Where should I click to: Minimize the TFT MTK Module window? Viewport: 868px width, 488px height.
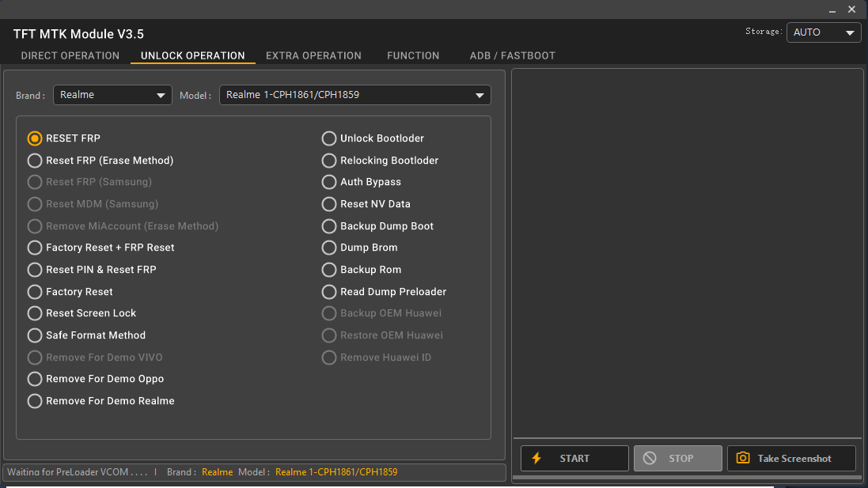(x=832, y=10)
